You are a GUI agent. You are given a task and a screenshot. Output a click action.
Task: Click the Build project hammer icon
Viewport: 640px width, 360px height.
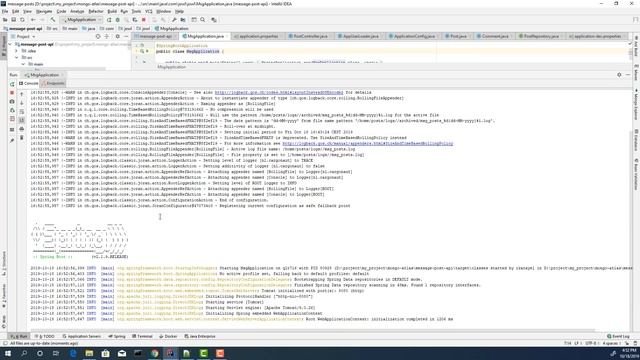tap(53, 20)
